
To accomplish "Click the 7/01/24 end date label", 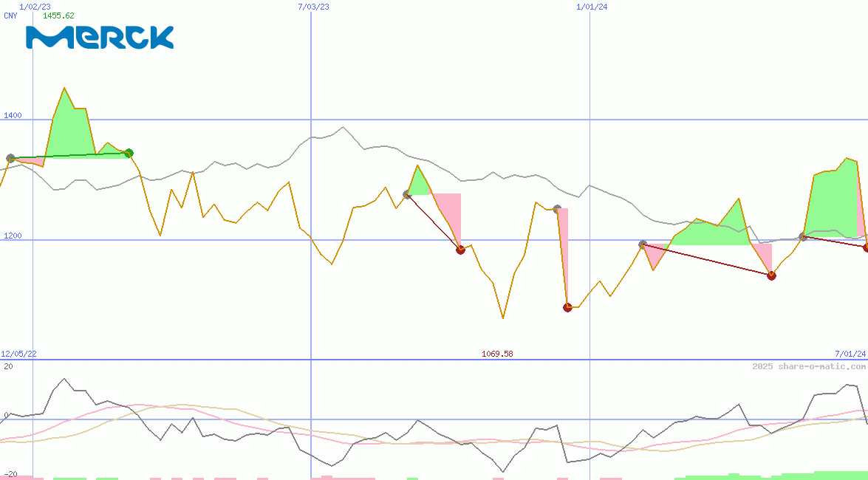I will point(850,354).
